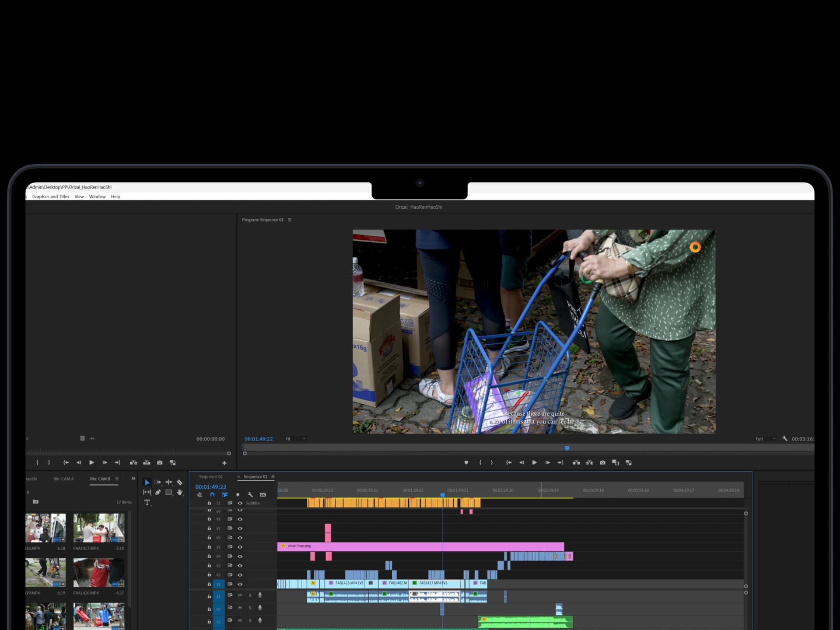Select the Selection (arrow) tool
The width and height of the screenshot is (840, 630).
pyautogui.click(x=147, y=482)
